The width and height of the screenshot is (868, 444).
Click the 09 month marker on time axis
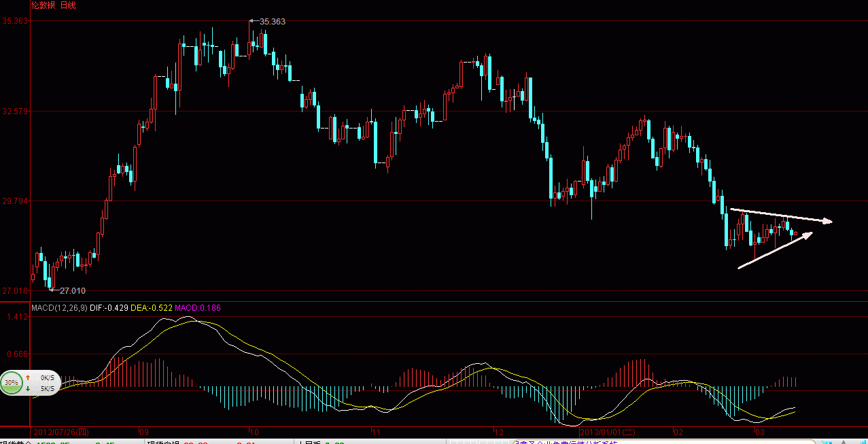143,432
